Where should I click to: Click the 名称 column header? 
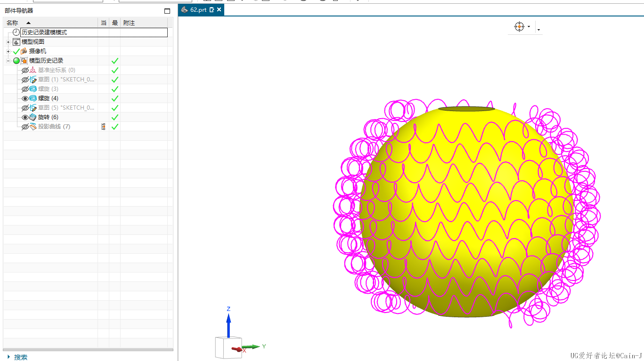[x=51, y=23]
